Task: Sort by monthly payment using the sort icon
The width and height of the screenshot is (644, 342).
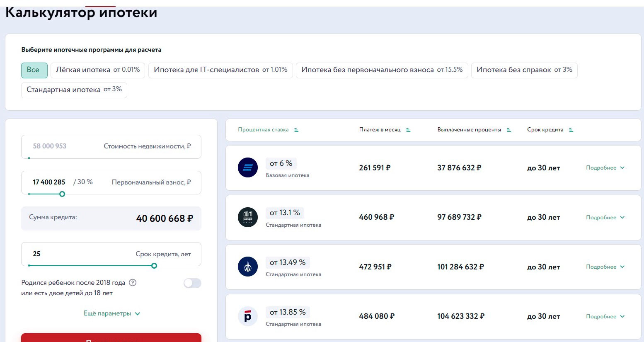Action: point(408,130)
